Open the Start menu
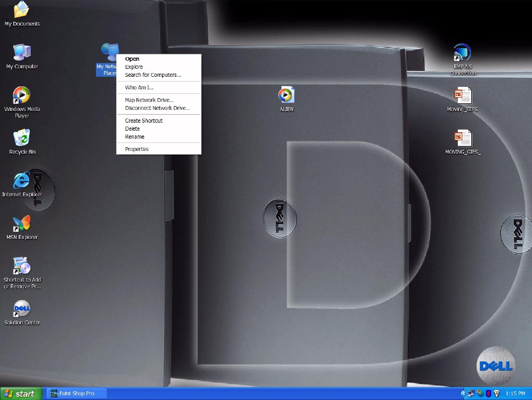Image resolution: width=532 pixels, height=400 pixels. pos(21,394)
